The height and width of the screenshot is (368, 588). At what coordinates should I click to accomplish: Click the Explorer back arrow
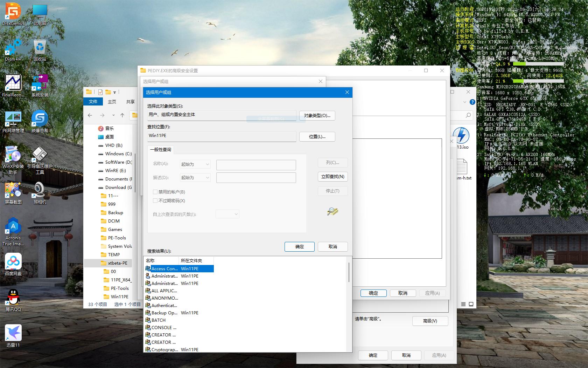tap(90, 115)
